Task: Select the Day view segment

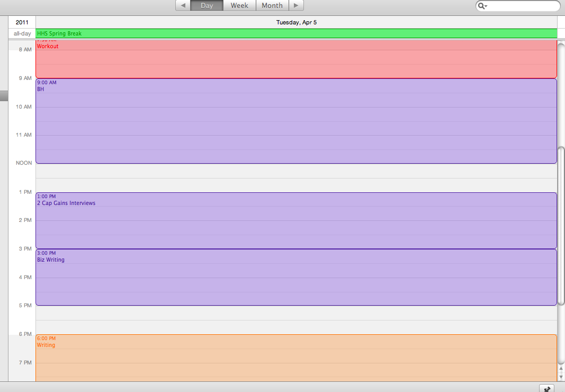Action: [207, 6]
